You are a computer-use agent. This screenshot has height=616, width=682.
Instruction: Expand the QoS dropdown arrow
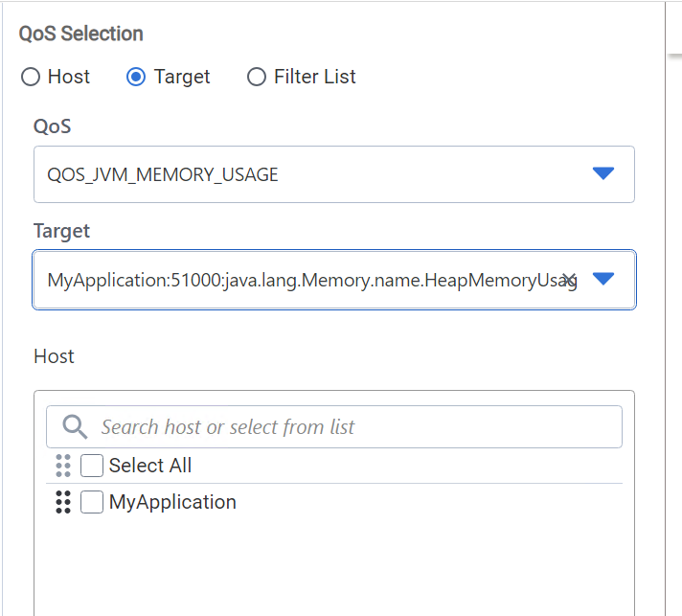(x=602, y=173)
